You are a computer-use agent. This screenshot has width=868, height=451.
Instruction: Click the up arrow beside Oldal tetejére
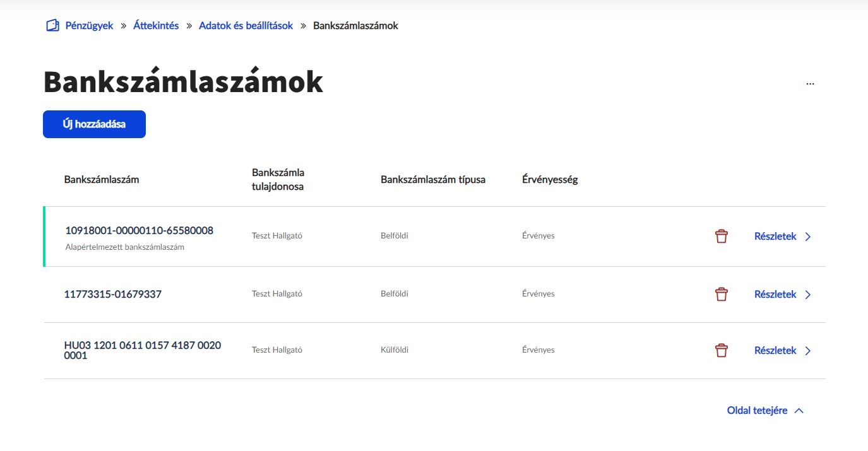click(799, 411)
